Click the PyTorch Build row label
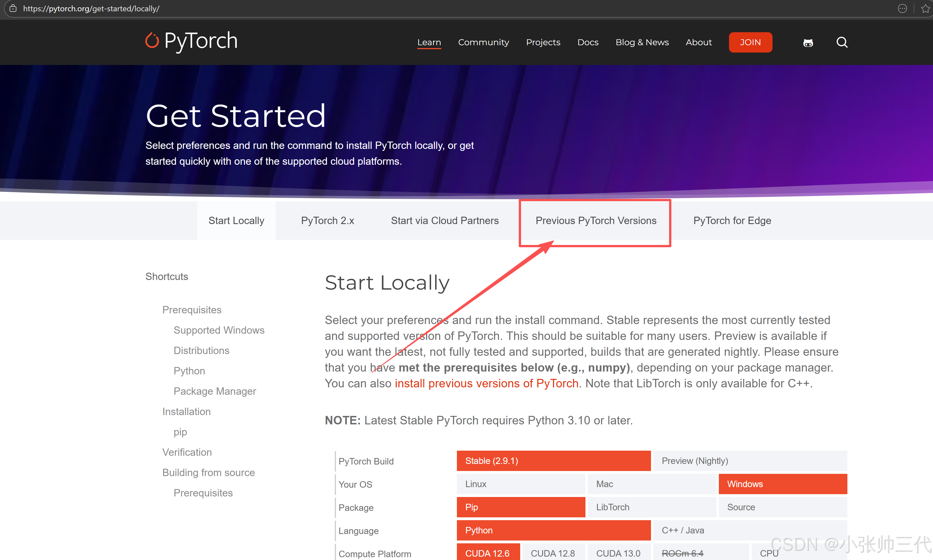Screen dimensions: 933x560 pos(366,461)
